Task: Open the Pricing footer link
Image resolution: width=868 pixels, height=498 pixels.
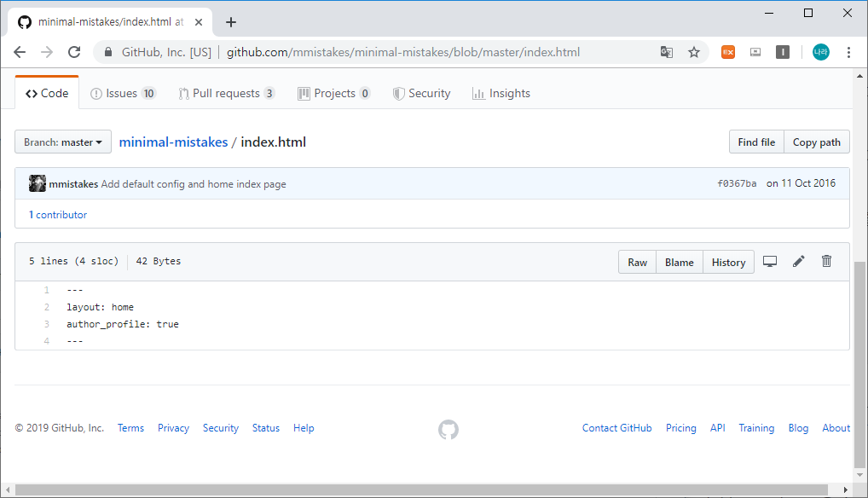Action: (x=681, y=428)
